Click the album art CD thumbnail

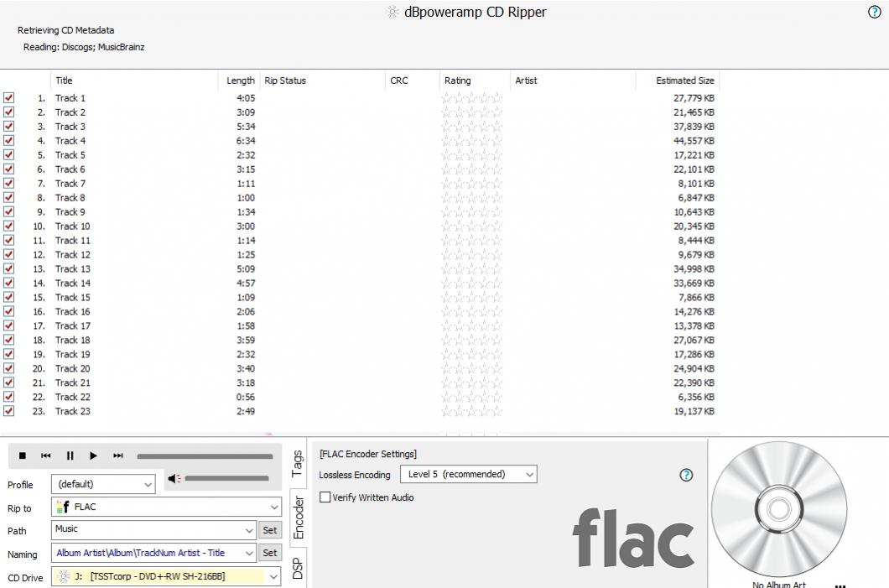point(778,508)
